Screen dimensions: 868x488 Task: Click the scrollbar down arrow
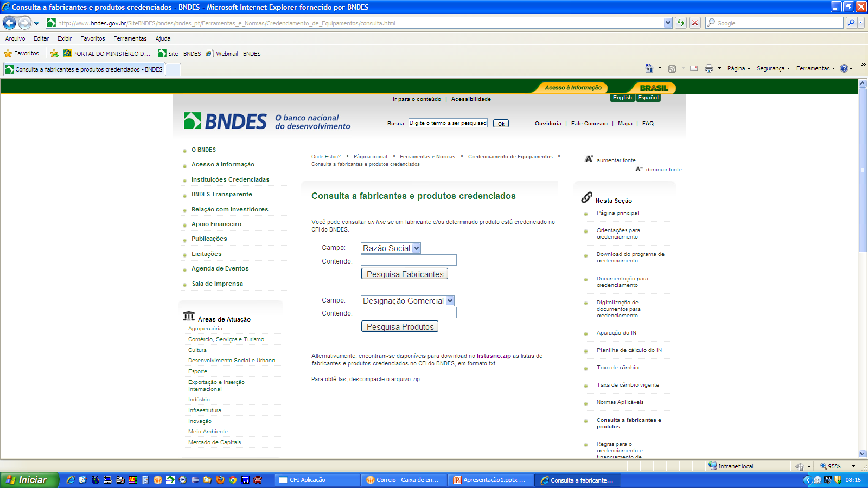863,454
